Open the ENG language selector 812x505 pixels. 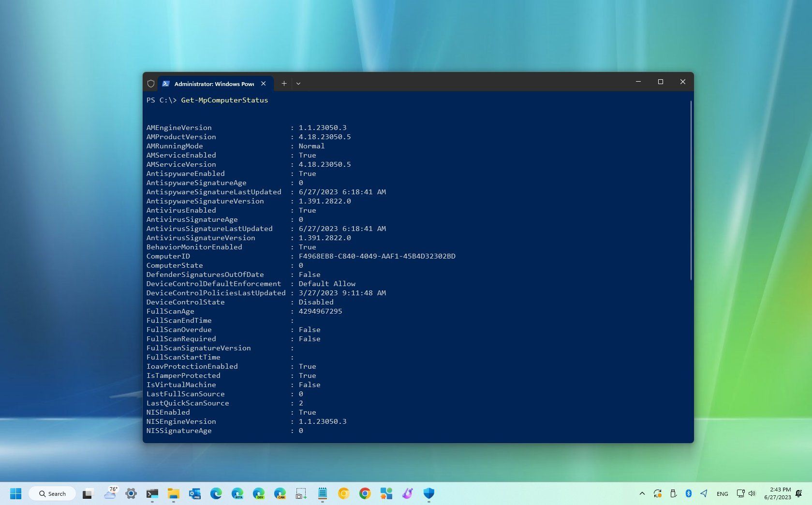[x=723, y=493]
